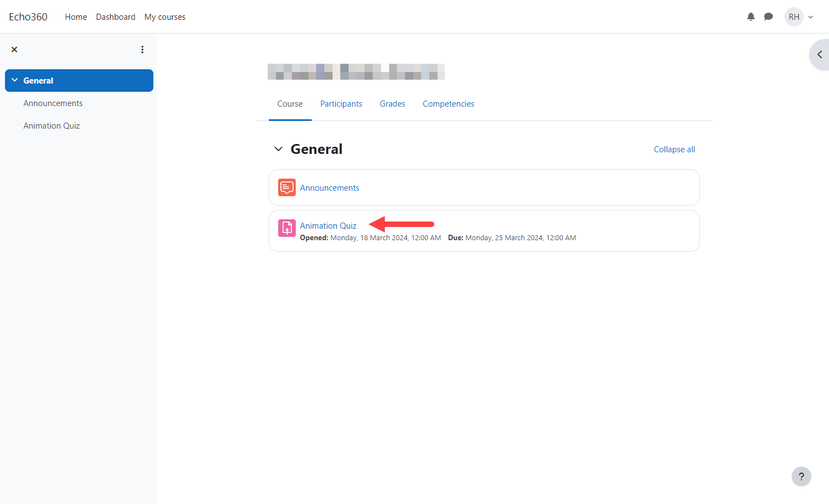829x504 pixels.
Task: Switch to the Participants tab
Action: click(341, 104)
